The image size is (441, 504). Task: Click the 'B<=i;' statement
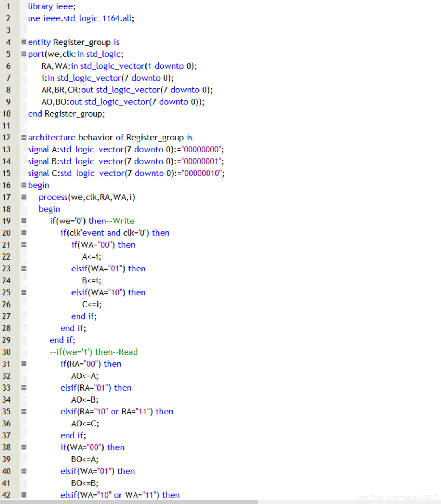click(x=92, y=281)
